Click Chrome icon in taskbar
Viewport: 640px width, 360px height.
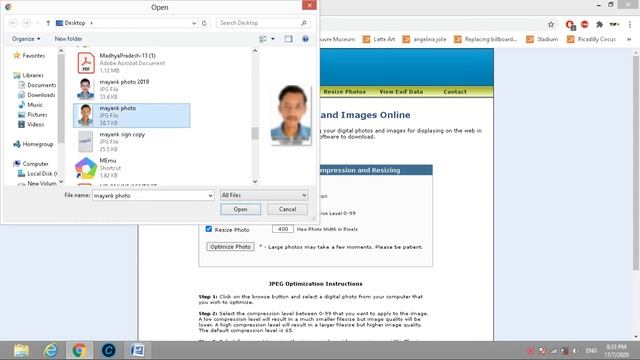[x=80, y=351]
